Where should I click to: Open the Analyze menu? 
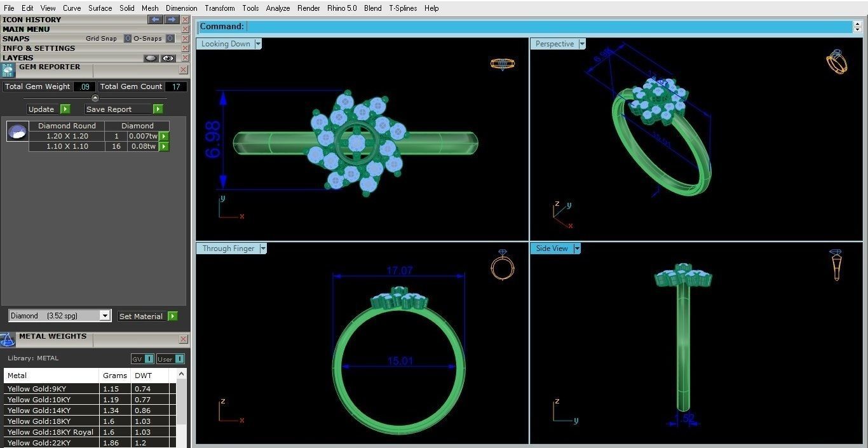click(x=278, y=8)
